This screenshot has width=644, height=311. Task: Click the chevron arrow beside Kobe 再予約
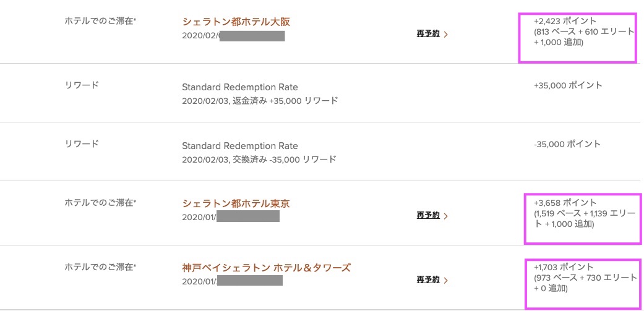point(446,281)
